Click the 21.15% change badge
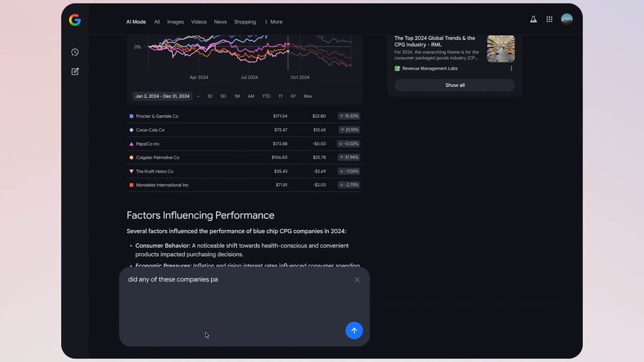The width and height of the screenshot is (644, 362). coord(349,130)
